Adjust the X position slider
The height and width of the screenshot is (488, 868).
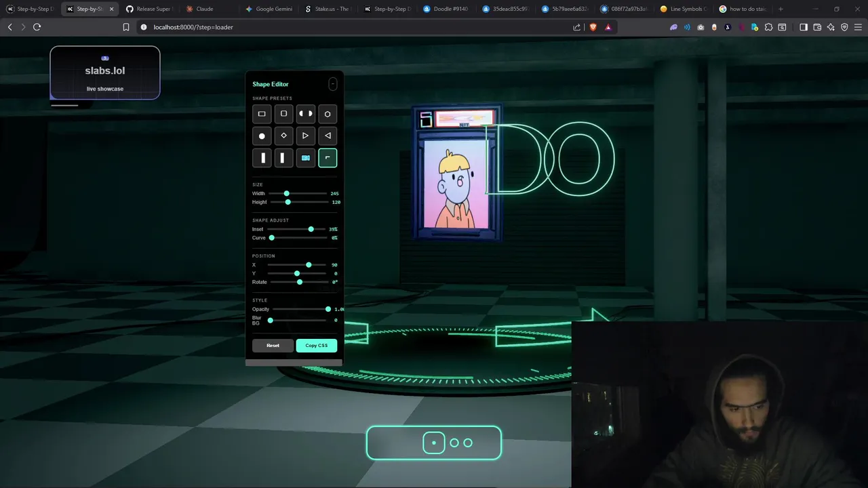pos(297,265)
